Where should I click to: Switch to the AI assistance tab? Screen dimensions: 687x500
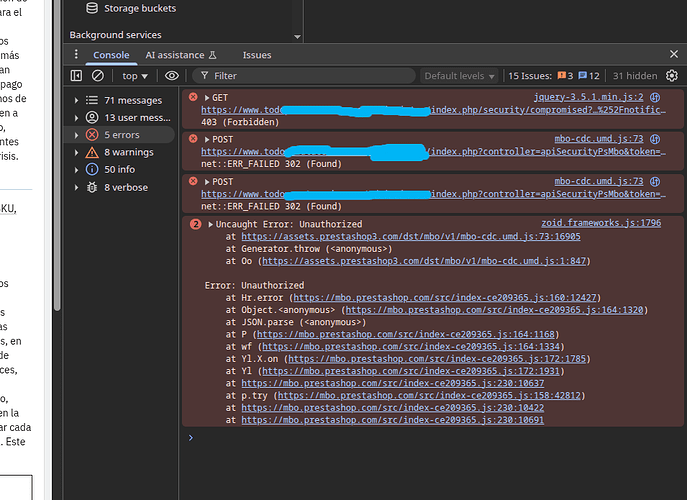181,55
